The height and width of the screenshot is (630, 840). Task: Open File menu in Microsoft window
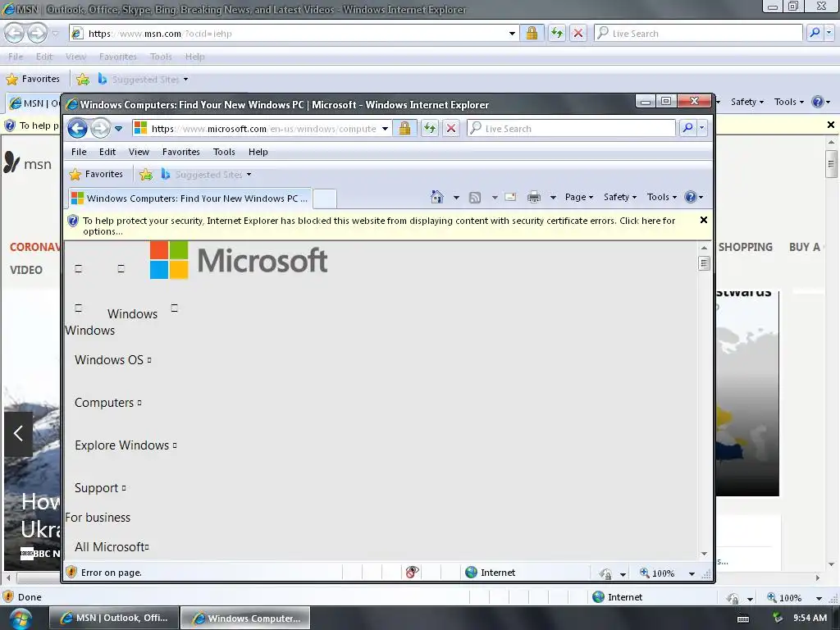(x=79, y=152)
